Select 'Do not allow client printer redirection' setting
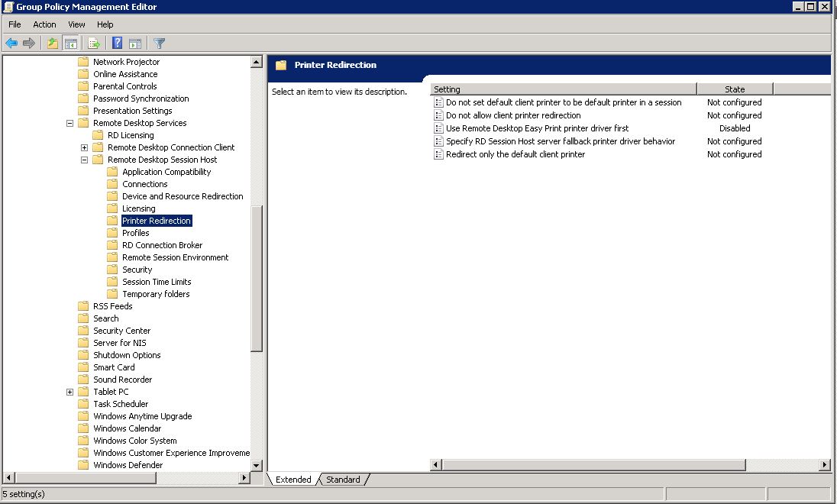This screenshot has width=837, height=504. click(513, 115)
